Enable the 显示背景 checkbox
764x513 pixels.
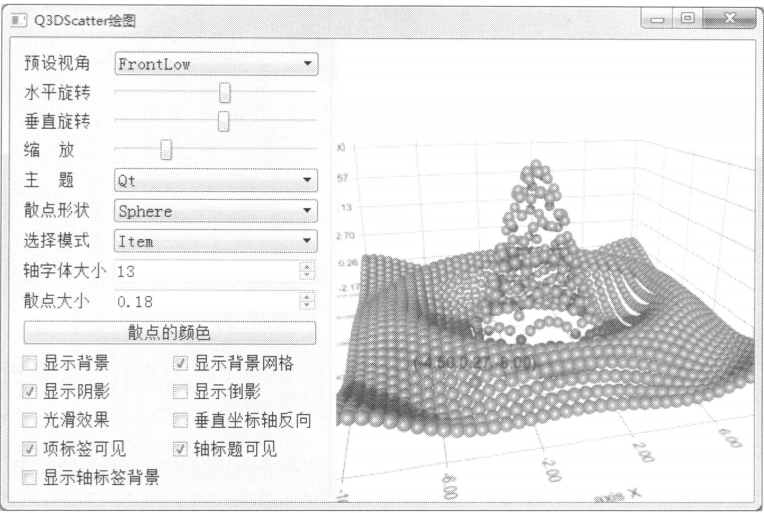click(30, 364)
